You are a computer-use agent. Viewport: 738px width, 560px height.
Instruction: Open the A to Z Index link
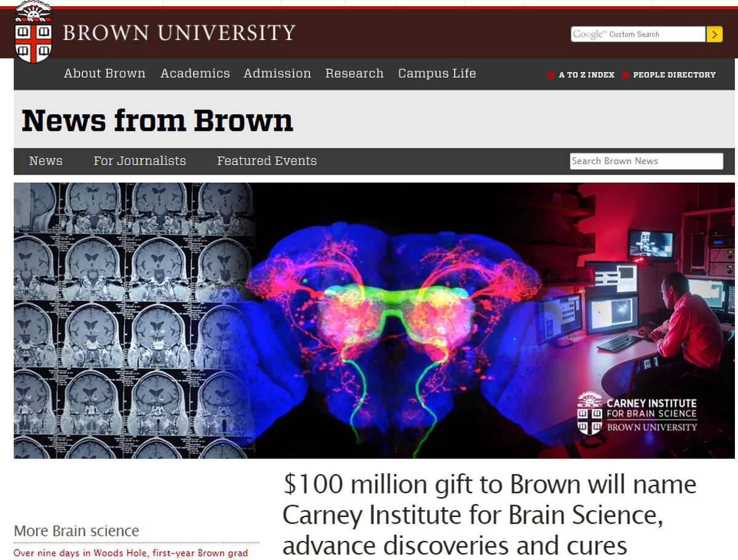pos(586,75)
